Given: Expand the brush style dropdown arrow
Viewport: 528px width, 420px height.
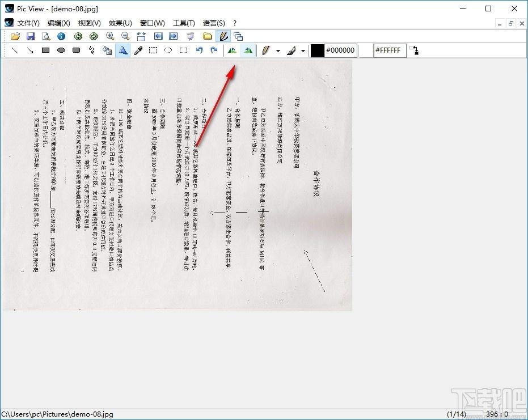Looking at the screenshot, I should (303, 51).
